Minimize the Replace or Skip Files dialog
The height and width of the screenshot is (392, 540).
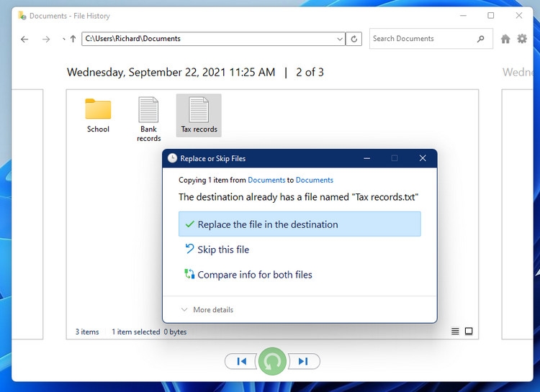coord(366,158)
